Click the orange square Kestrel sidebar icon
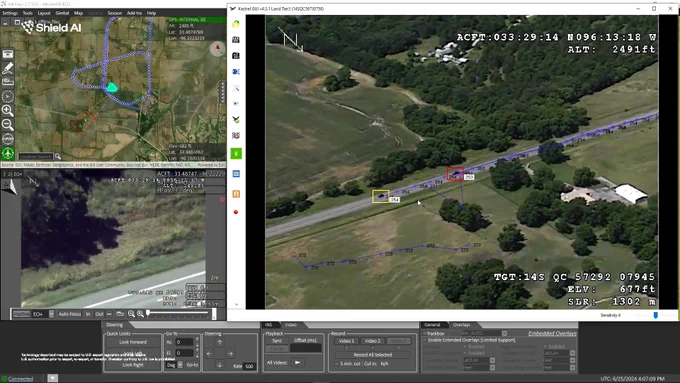 236,194
